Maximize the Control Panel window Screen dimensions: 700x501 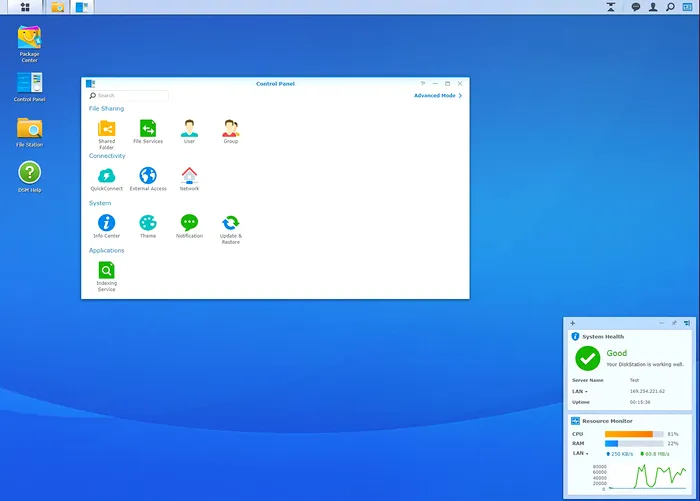click(x=447, y=84)
